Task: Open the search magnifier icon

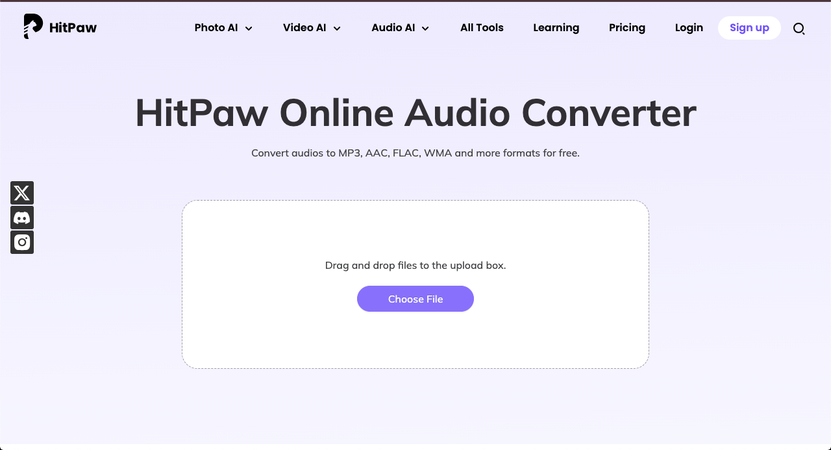Action: click(x=799, y=29)
